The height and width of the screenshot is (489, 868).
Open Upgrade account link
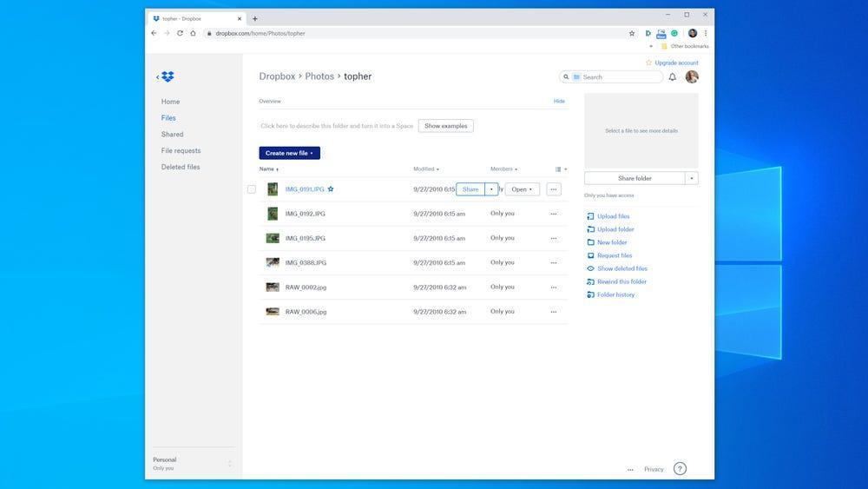point(676,63)
